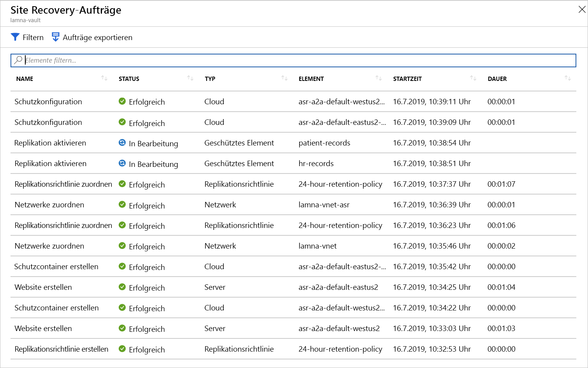Click the Aufträge exportieren download icon
The image size is (588, 368).
click(56, 37)
